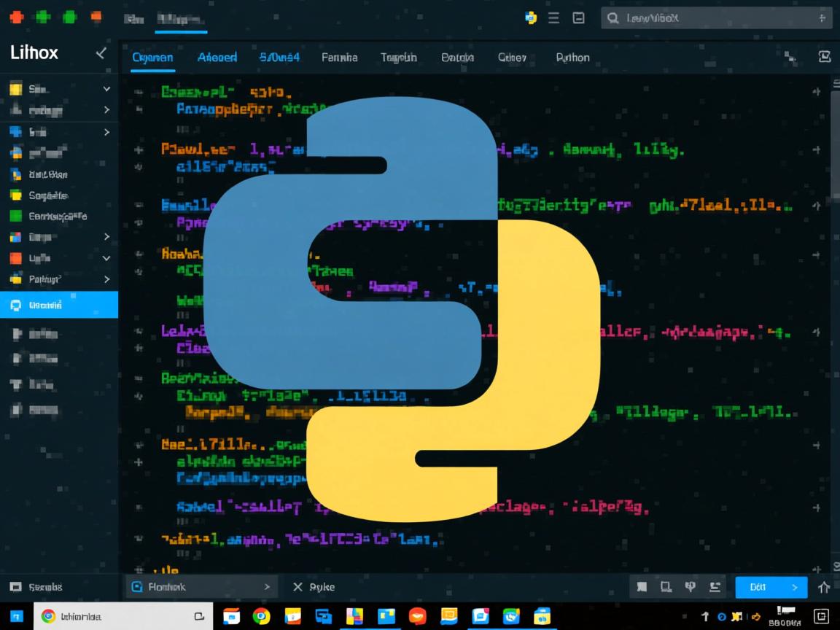840x630 pixels.
Task: Collapse the sidebar with the left-arrow near Lithox
Action: 101,52
